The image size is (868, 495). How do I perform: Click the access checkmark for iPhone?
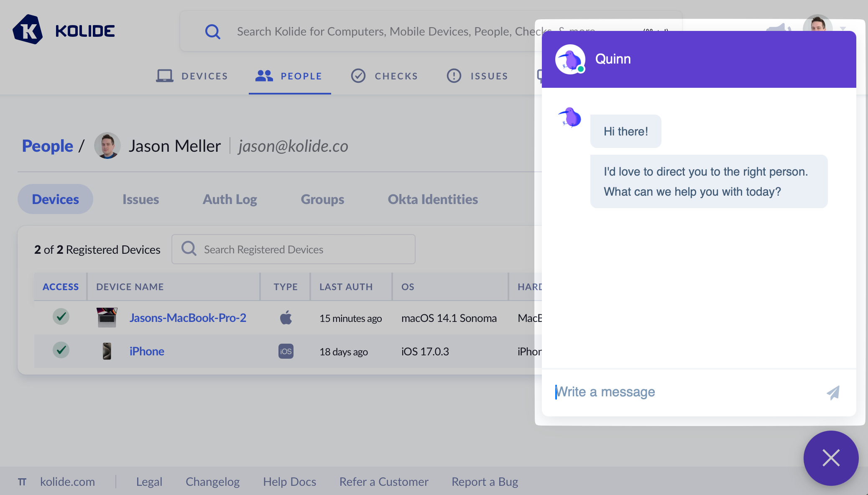[x=61, y=350]
